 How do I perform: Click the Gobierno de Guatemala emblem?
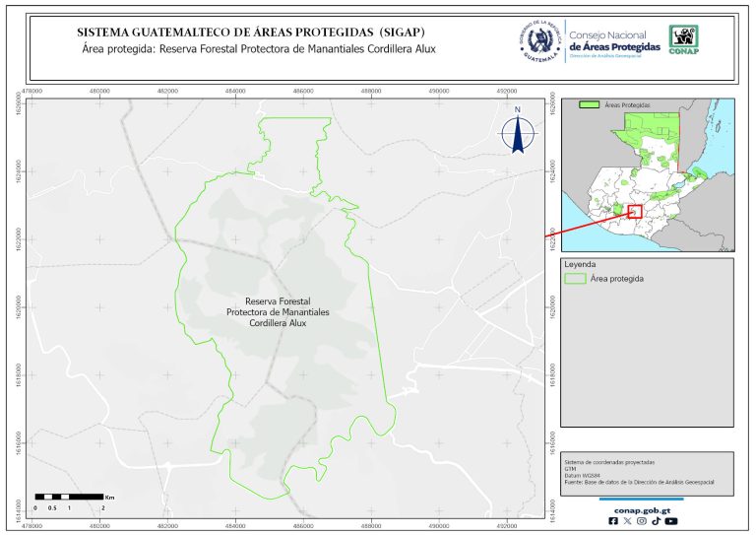[538, 39]
